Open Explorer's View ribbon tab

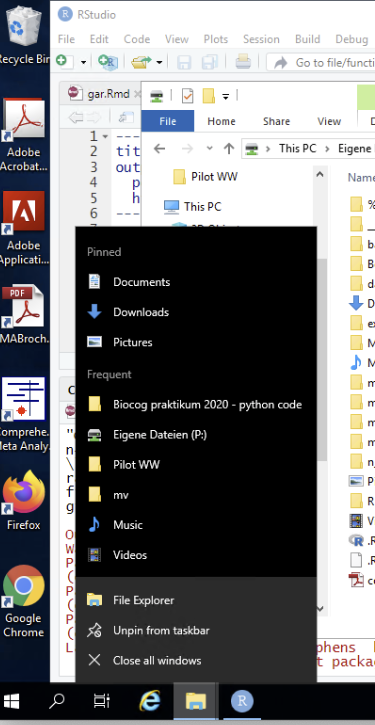pyautogui.click(x=329, y=121)
